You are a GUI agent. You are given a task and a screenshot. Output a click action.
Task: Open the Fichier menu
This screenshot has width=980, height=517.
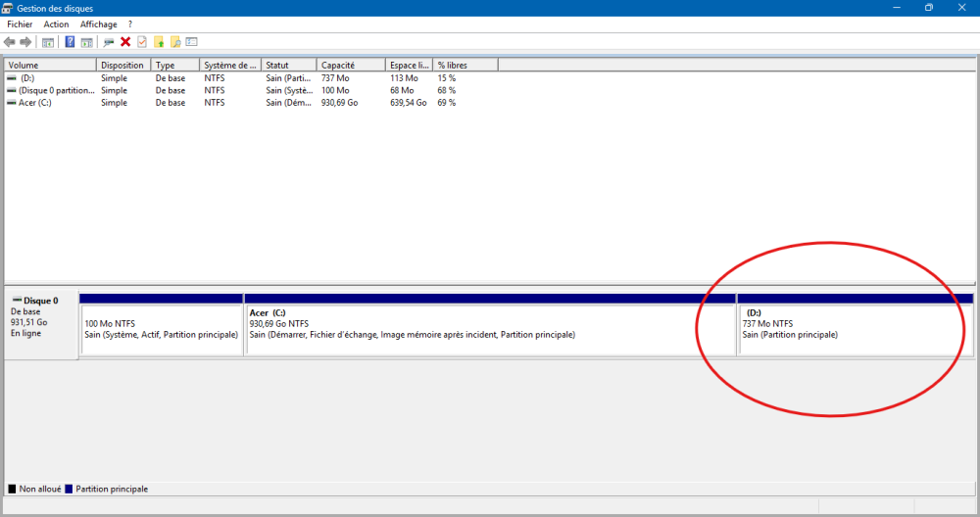[21, 23]
